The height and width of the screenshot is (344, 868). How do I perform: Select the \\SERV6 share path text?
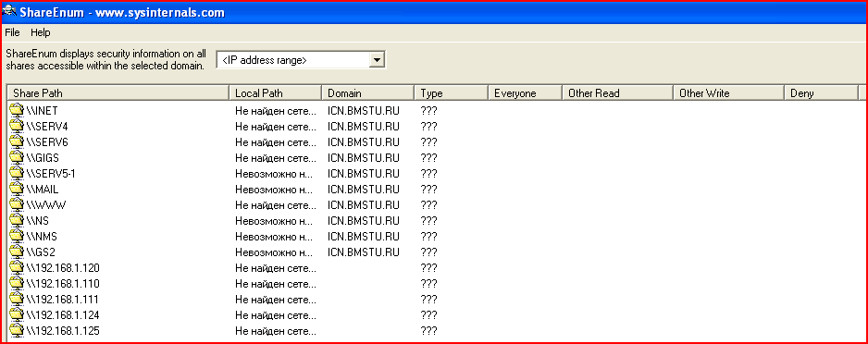47,142
